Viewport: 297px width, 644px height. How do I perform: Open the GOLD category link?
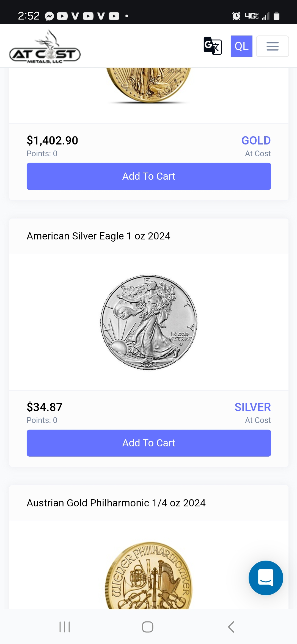pos(256,141)
